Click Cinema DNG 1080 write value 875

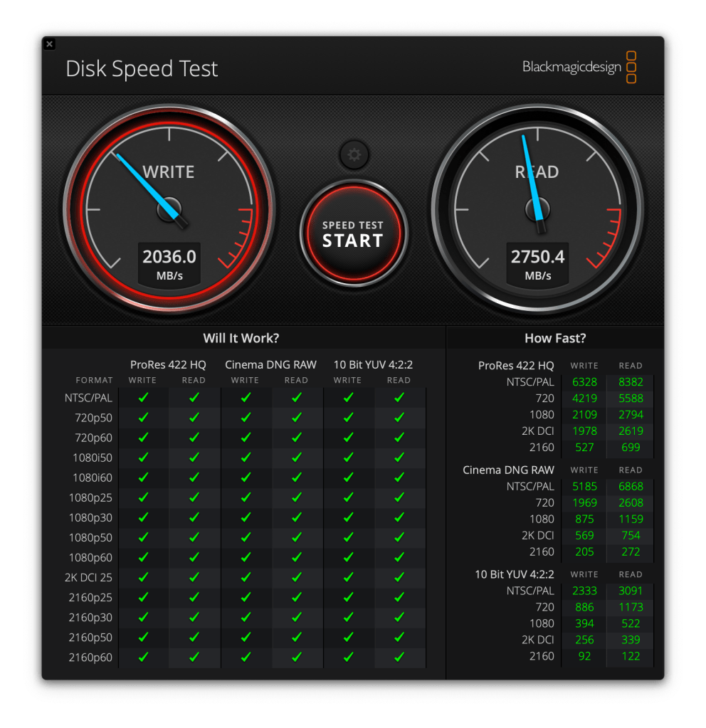[584, 519]
